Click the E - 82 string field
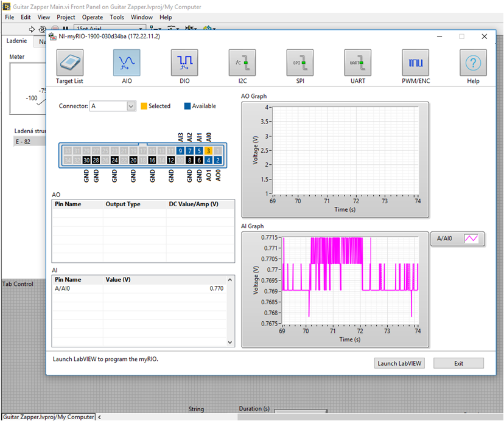This screenshot has width=504, height=421. coord(30,142)
